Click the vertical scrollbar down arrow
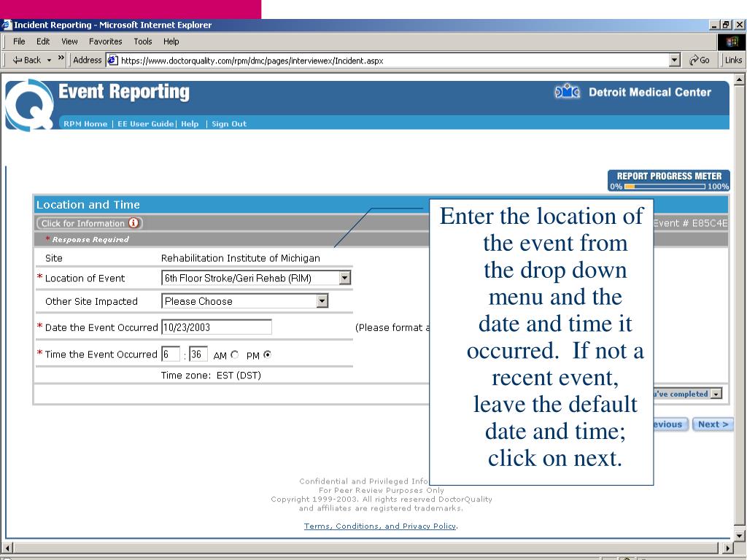 point(740,534)
